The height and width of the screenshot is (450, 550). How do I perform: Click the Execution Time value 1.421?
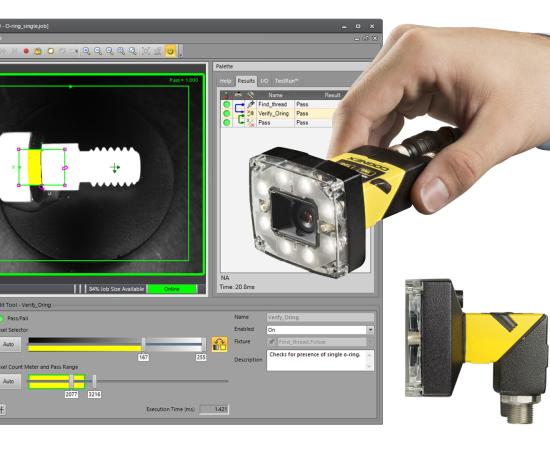214,409
